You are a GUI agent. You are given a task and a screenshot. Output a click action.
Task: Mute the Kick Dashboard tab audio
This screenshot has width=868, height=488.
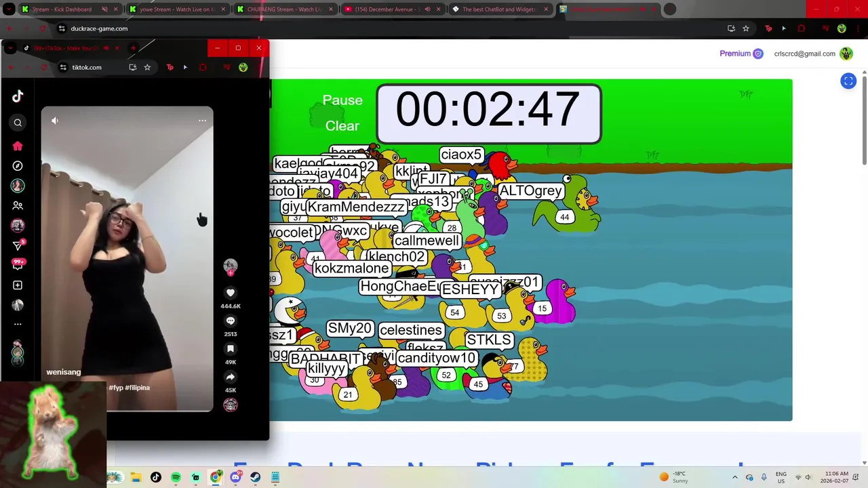(105, 9)
